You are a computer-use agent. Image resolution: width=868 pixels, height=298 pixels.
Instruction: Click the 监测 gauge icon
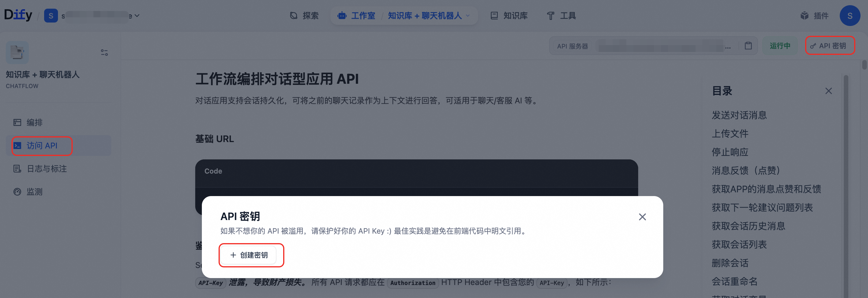click(17, 192)
